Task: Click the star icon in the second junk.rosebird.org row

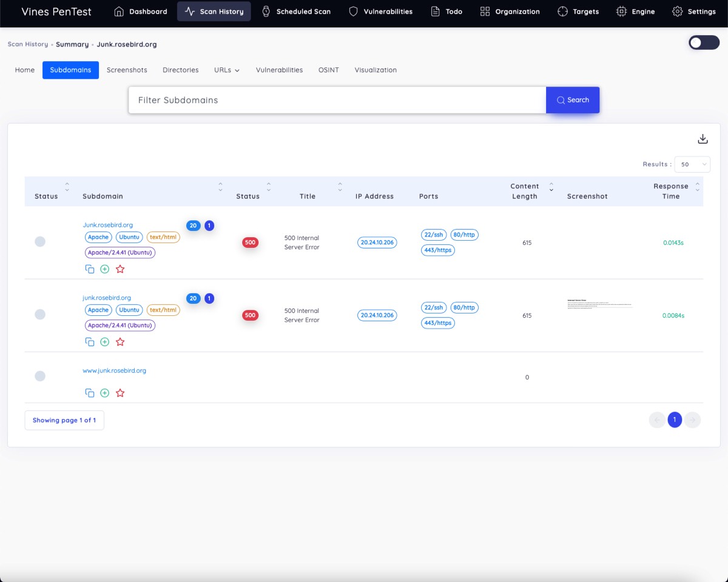Action: [x=120, y=342]
